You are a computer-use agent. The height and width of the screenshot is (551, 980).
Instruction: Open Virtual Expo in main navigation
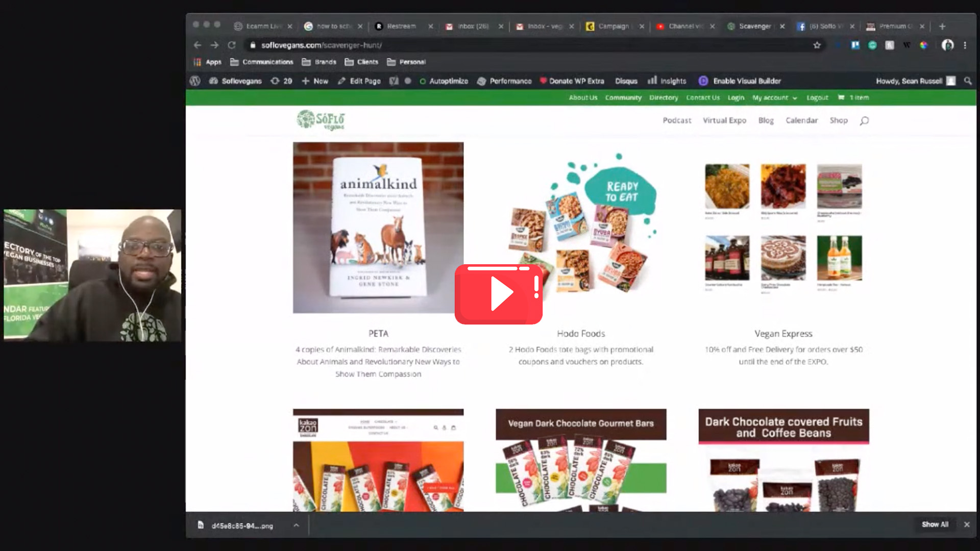tap(724, 120)
